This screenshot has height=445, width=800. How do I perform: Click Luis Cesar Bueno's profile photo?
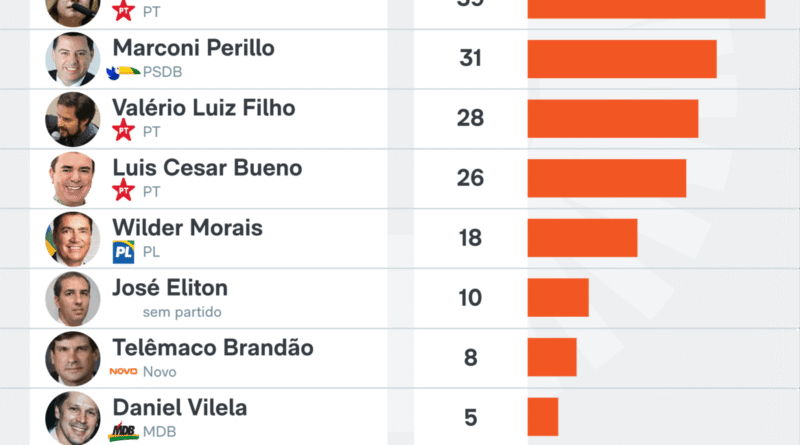coord(72,179)
